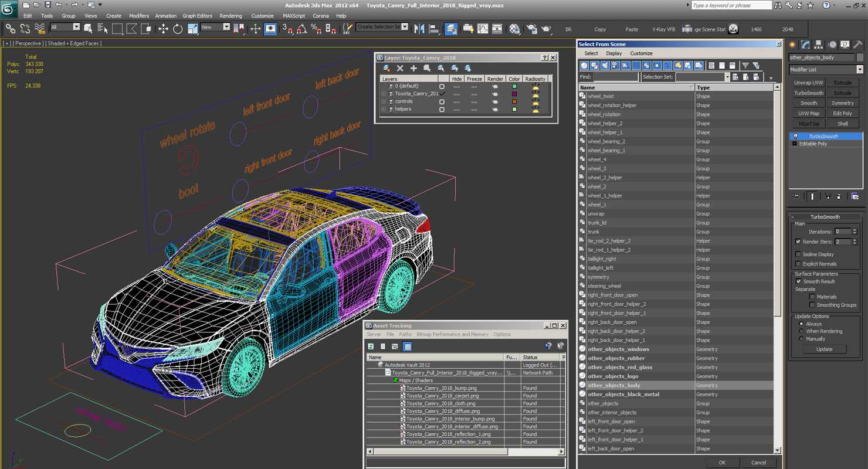
Task: Activate the Select and Scale tool
Action: click(193, 29)
